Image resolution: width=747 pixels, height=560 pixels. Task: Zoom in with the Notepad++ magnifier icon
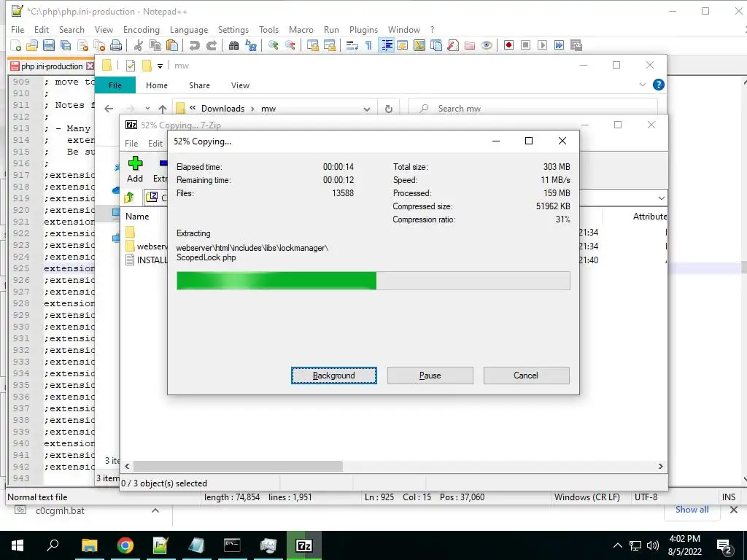[x=274, y=45]
